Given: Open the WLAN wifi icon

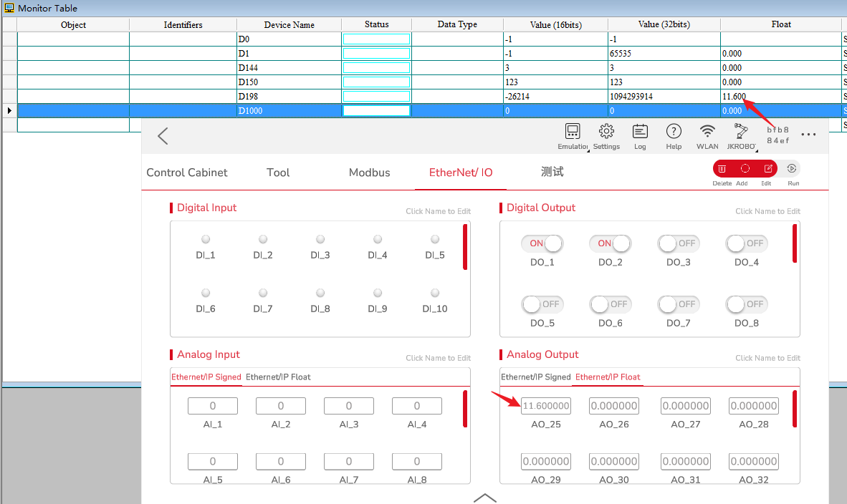Looking at the screenshot, I should pos(707,132).
